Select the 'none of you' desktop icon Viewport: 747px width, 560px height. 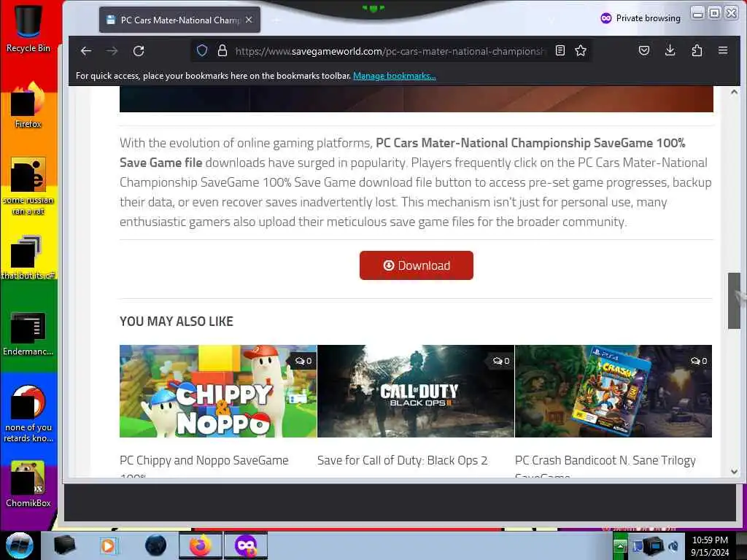(28, 413)
